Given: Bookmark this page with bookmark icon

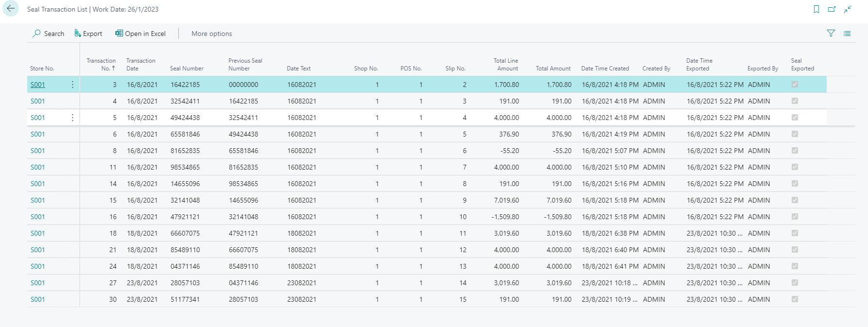Looking at the screenshot, I should pyautogui.click(x=816, y=9).
